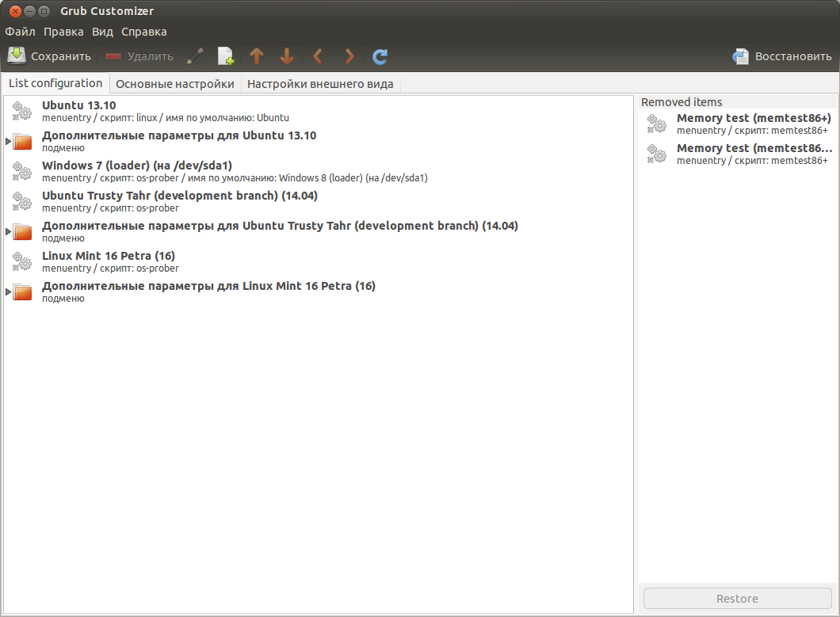Click the folder icon for Trusty Tahr submenu
The width and height of the screenshot is (840, 617).
pyautogui.click(x=22, y=231)
